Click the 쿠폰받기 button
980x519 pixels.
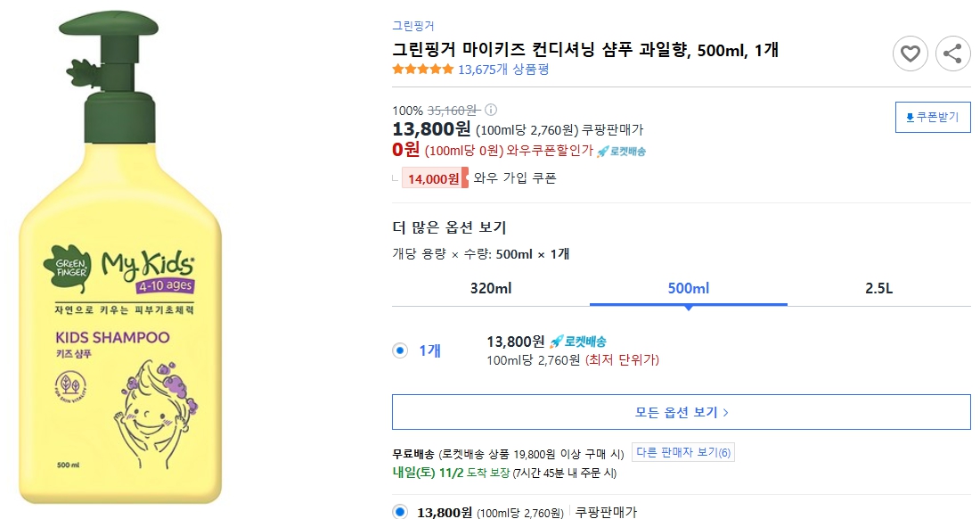pyautogui.click(x=932, y=117)
